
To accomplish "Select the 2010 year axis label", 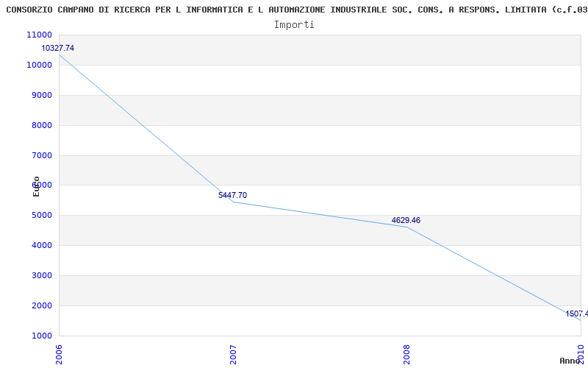I will click(581, 353).
